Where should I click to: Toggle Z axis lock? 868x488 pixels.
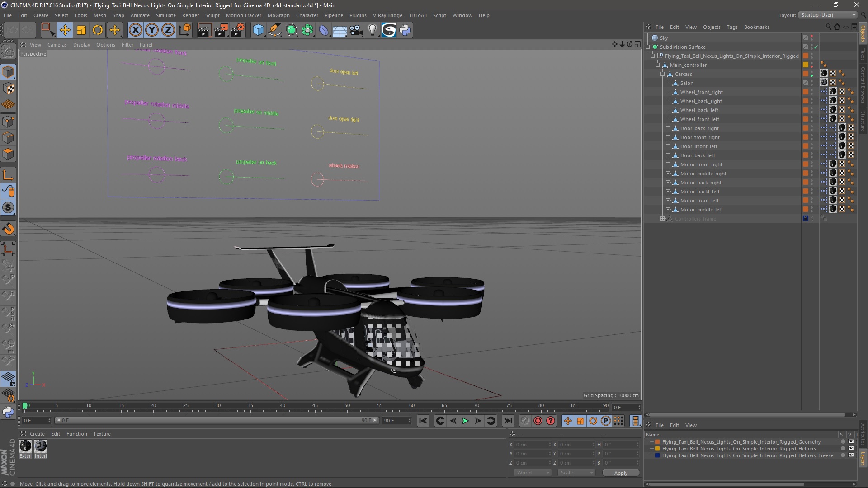coord(168,30)
